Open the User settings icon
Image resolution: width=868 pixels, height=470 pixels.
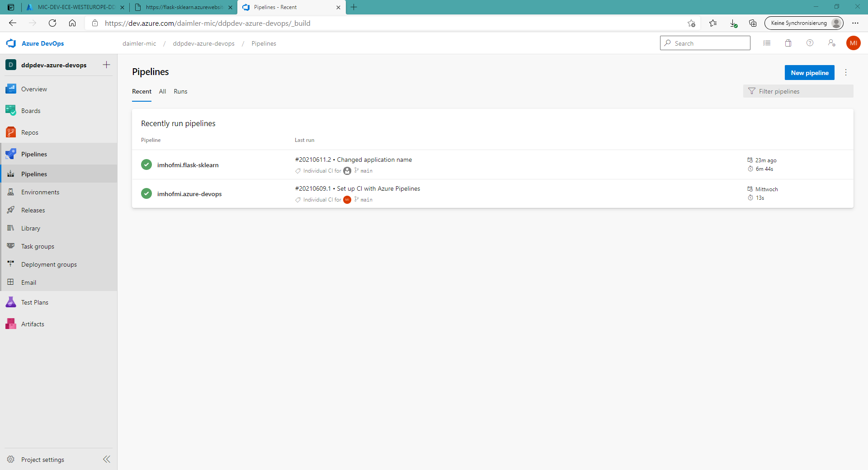pos(832,43)
